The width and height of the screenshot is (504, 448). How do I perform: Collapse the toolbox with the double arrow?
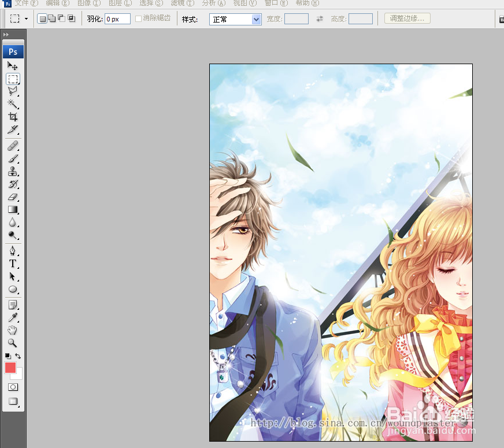(x=6, y=34)
